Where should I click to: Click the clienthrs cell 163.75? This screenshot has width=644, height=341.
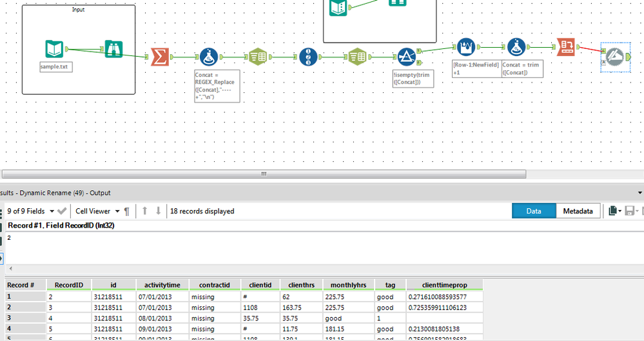click(302, 307)
